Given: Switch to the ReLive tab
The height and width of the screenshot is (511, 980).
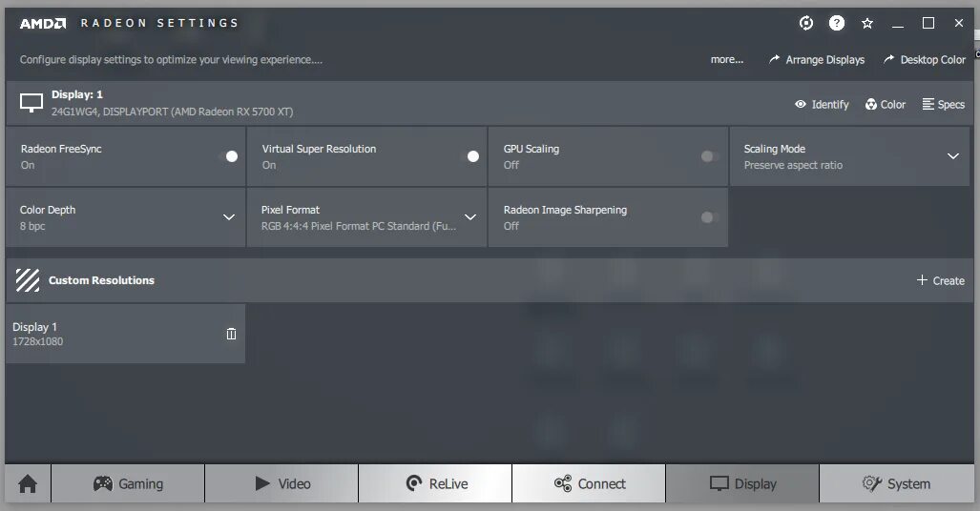Looking at the screenshot, I should [436, 483].
